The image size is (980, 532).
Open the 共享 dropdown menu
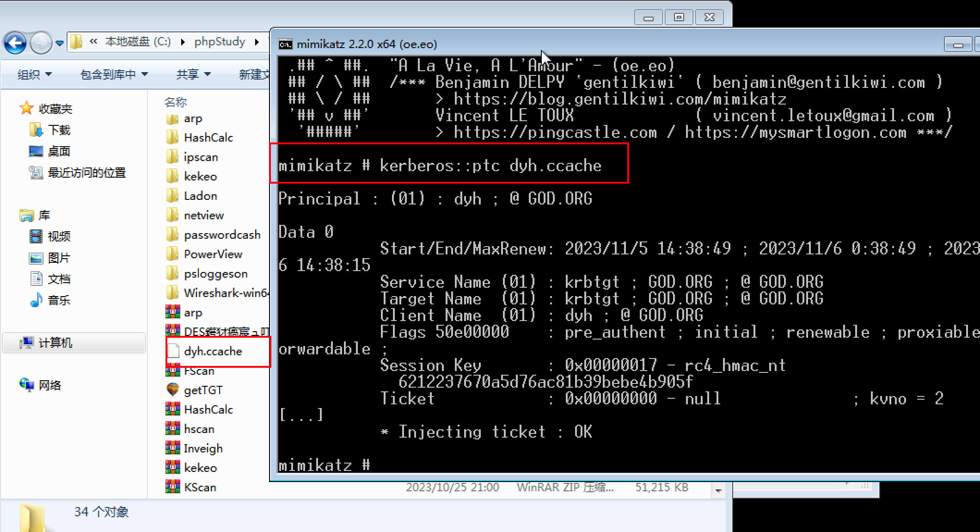coord(193,74)
